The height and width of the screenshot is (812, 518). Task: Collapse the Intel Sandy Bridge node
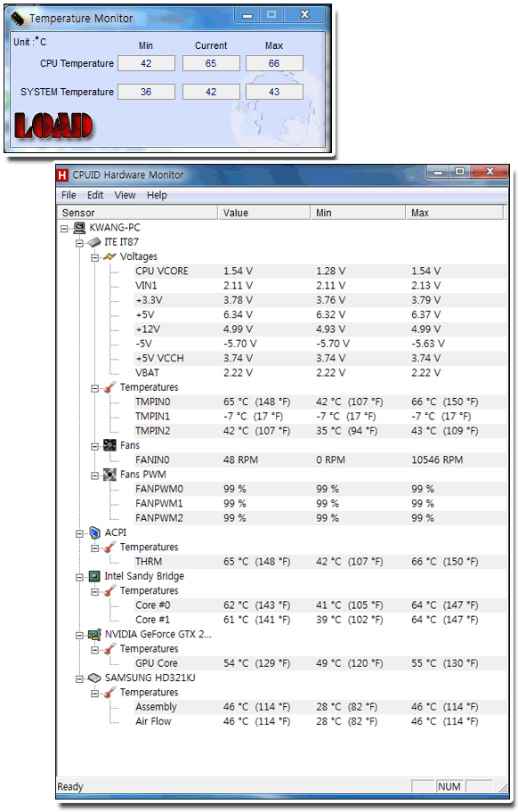(x=79, y=576)
